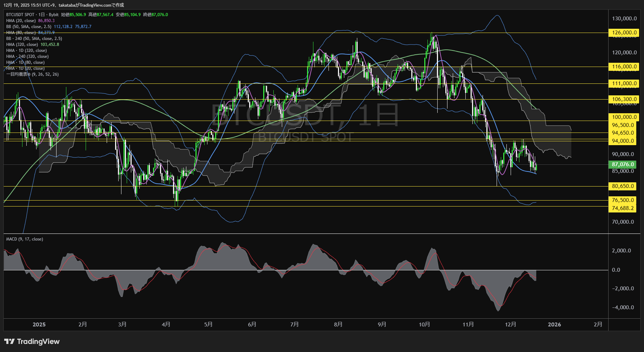Click the HMA · 240 (320, close) legend
Screen dimensions: 644x352
[27, 56]
